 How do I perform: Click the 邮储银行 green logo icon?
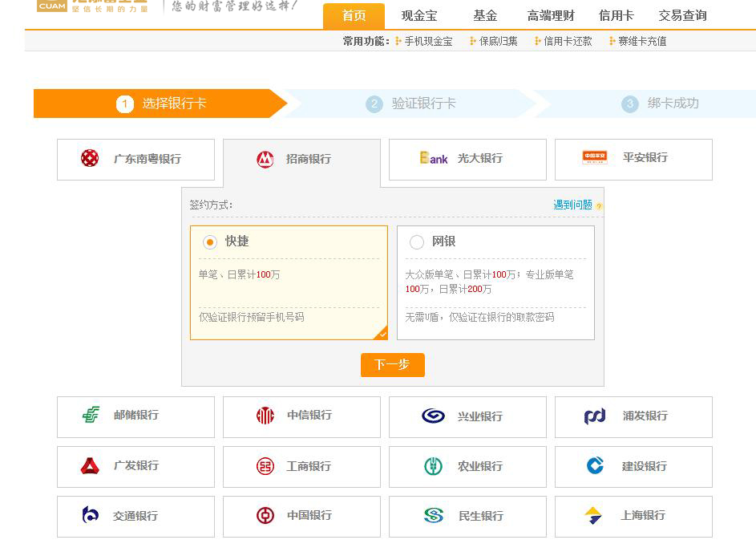91,415
